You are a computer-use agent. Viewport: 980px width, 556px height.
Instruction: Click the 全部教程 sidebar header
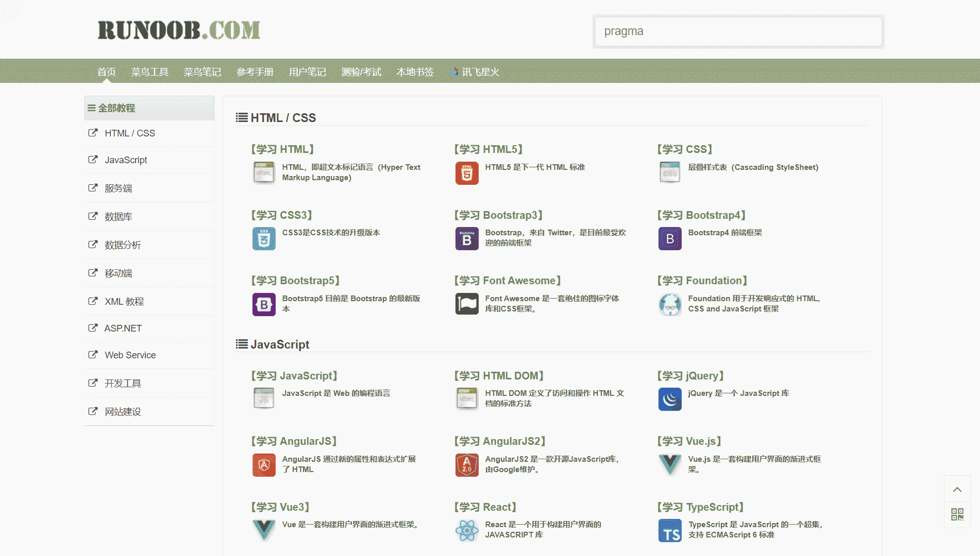(149, 108)
